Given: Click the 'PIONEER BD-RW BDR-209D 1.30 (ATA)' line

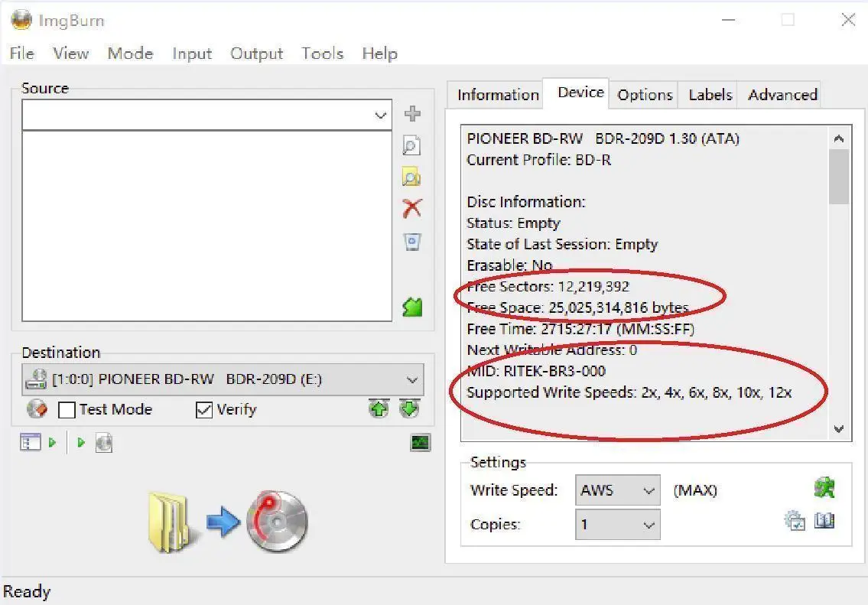Looking at the screenshot, I should coord(603,138).
